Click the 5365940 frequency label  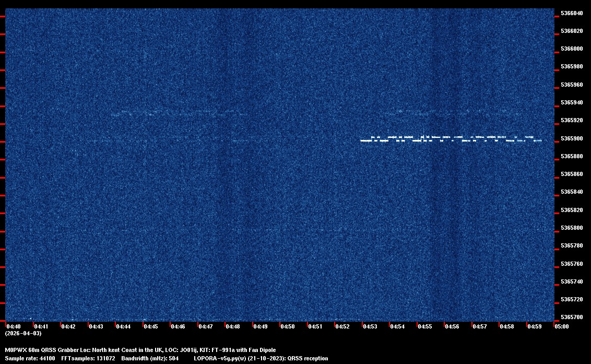coord(572,102)
